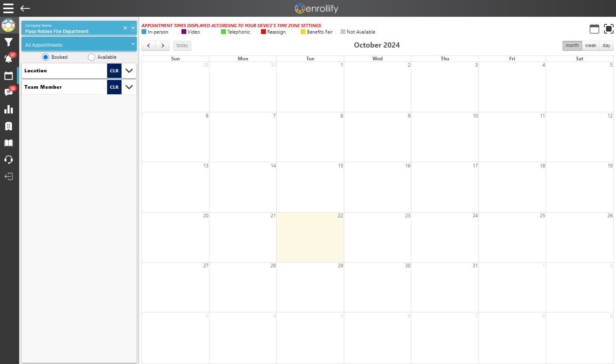Go back using the left arrow
Image resolution: width=616 pixels, height=364 pixels.
[25, 8]
